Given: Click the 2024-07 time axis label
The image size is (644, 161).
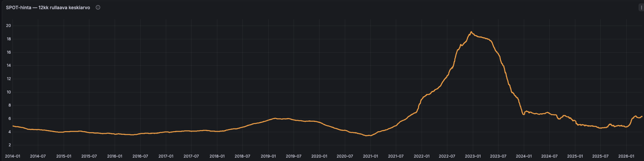Looking at the screenshot, I should (549, 156).
